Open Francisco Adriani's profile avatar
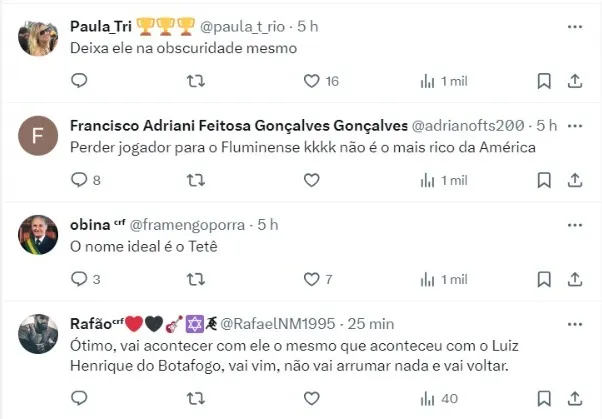 coord(39,136)
